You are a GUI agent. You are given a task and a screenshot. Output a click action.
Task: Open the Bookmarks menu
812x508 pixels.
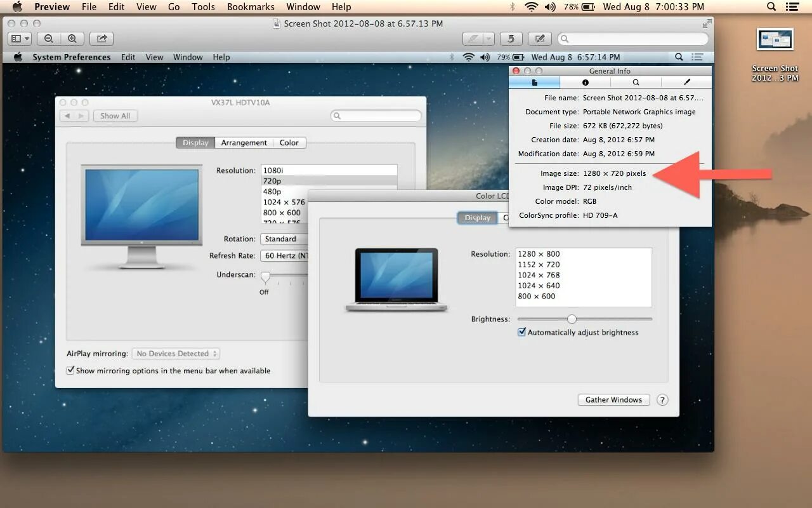tap(251, 7)
